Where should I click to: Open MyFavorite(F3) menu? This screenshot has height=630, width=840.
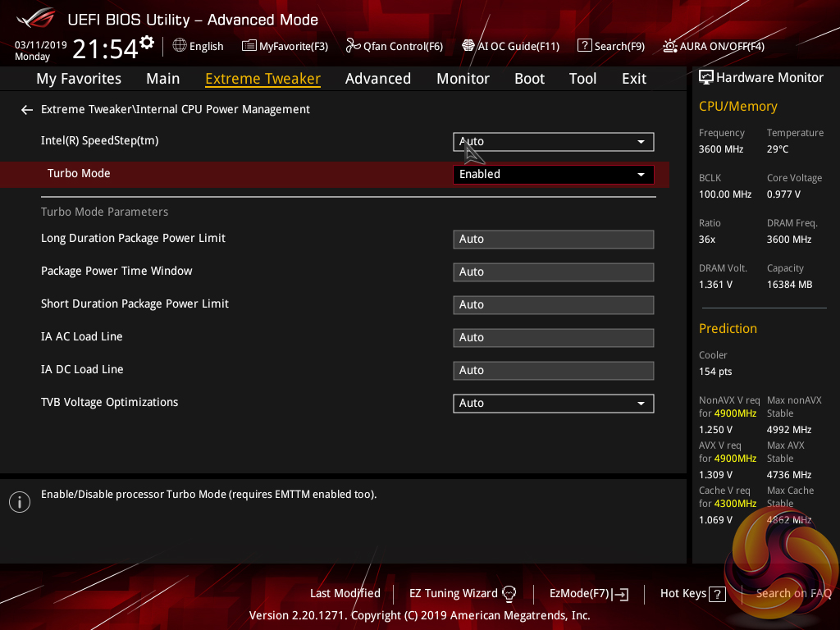click(x=294, y=47)
